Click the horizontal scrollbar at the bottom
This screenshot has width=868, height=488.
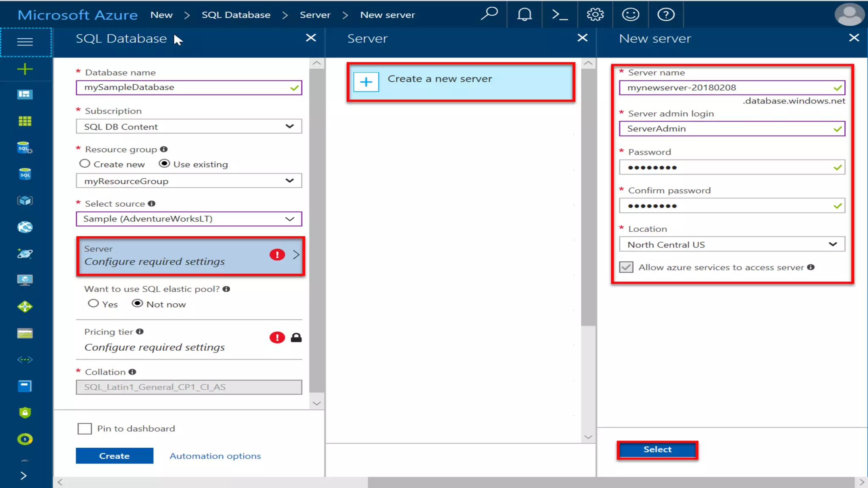(x=610, y=482)
